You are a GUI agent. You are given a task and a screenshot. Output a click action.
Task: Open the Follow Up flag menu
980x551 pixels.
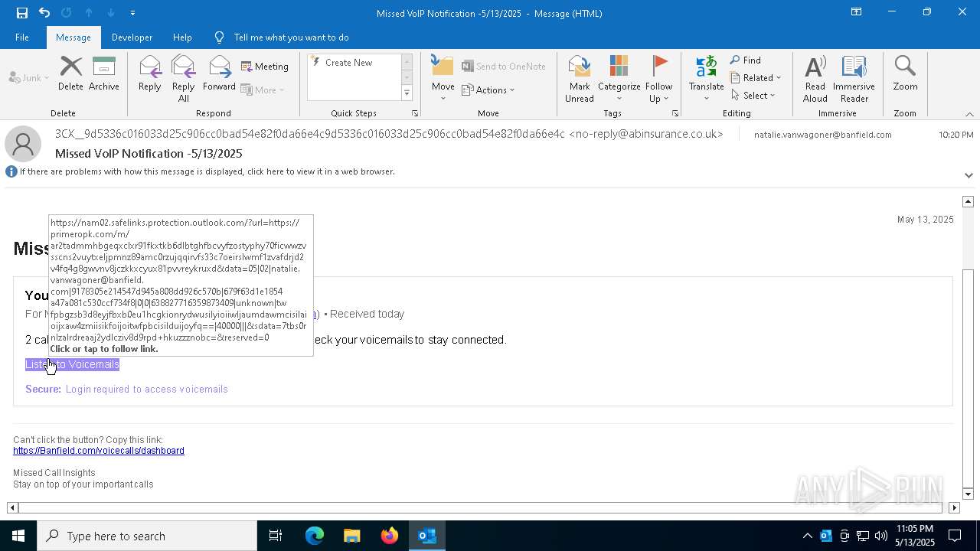658,78
